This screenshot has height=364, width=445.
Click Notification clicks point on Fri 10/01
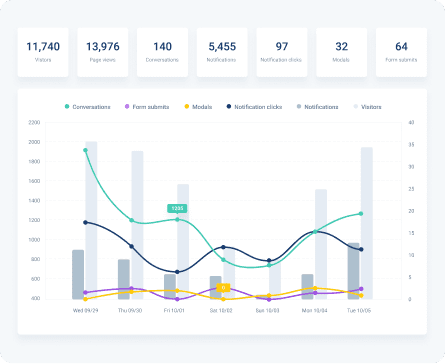click(177, 272)
